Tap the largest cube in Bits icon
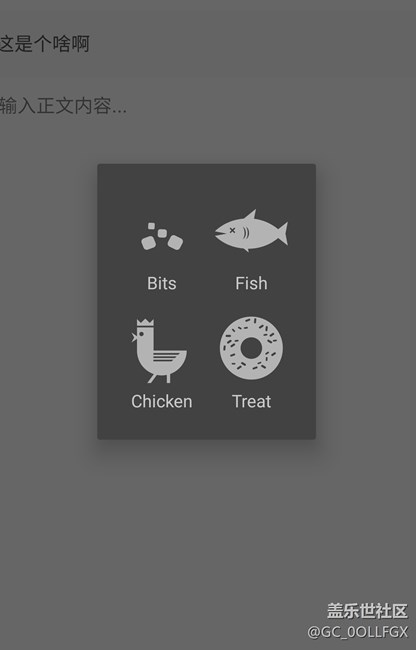The image size is (416, 650). [175, 242]
